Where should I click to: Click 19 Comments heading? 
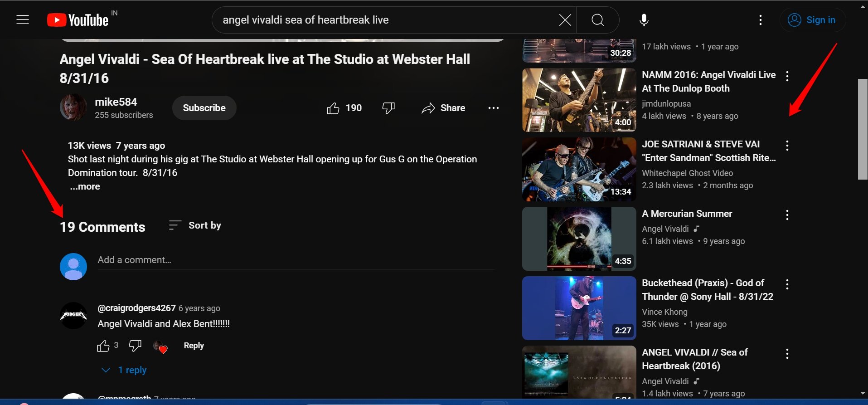(102, 227)
